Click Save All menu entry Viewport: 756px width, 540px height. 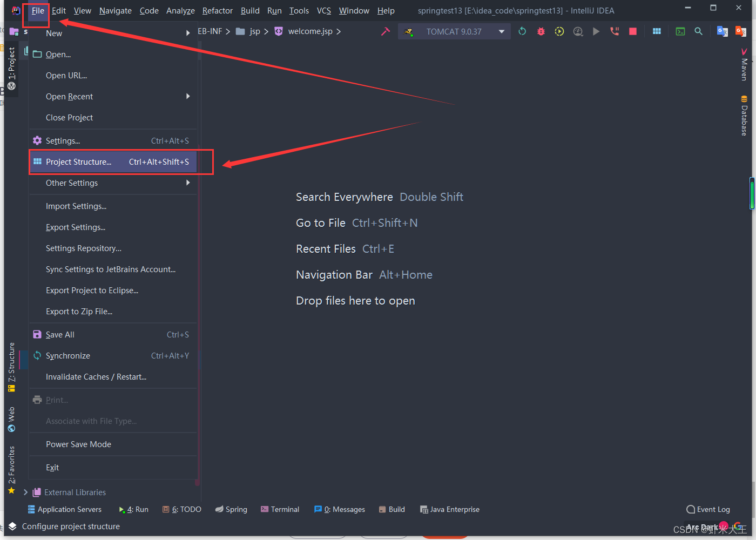coord(113,335)
